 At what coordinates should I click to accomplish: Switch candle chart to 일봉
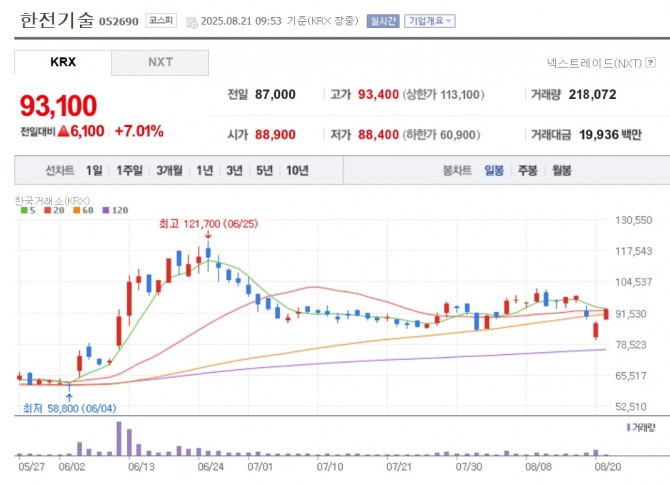tap(494, 170)
